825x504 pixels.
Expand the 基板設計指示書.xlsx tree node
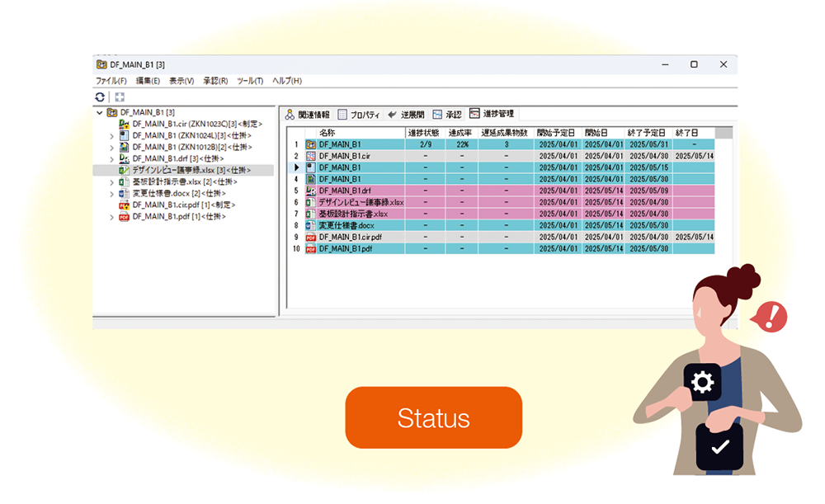[x=112, y=181]
